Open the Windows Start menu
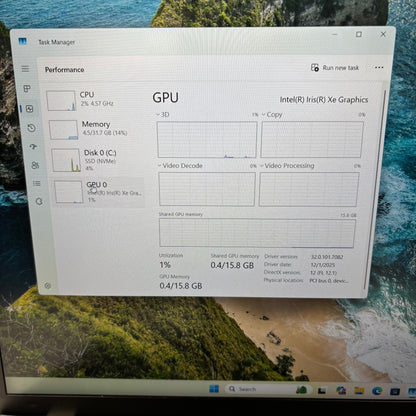Image resolution: width=416 pixels, height=416 pixels. pyautogui.click(x=214, y=389)
